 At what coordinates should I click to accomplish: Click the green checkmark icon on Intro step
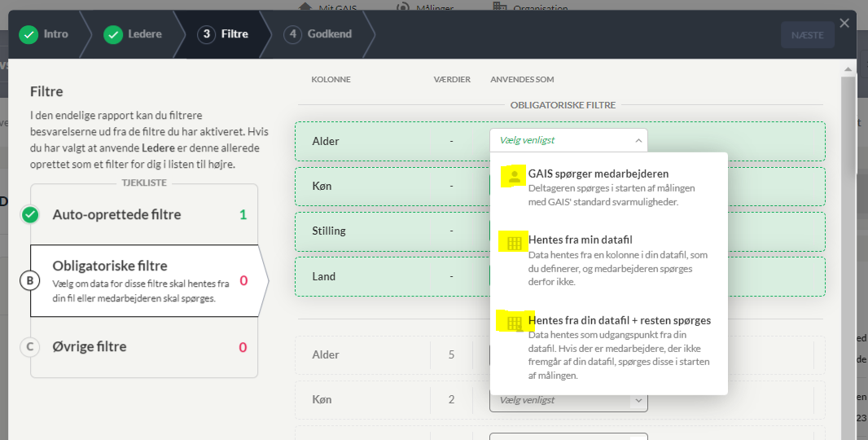pos(28,34)
